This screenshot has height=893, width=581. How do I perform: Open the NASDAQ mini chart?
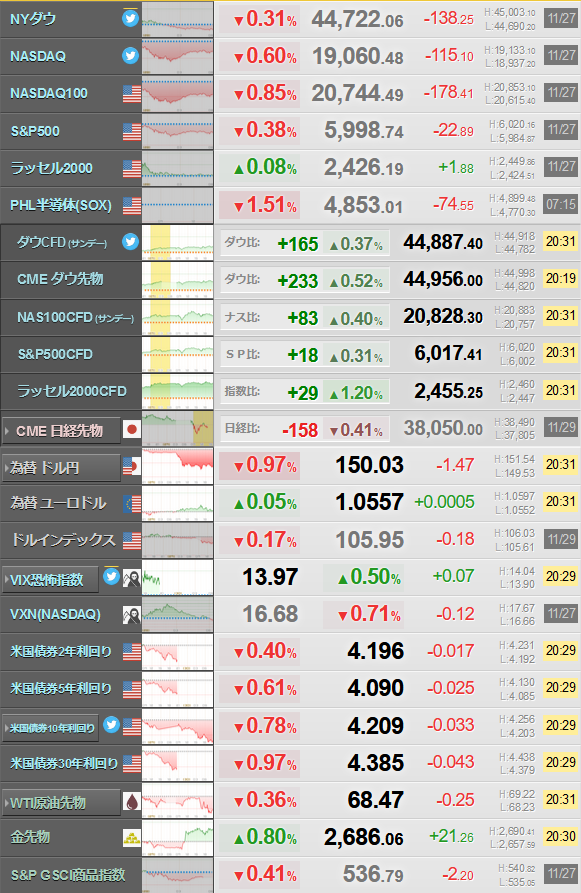coord(177,56)
